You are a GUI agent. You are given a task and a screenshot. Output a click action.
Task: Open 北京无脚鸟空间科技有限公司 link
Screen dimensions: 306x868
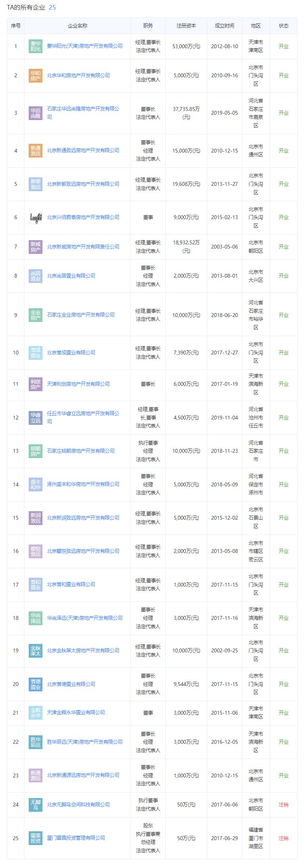click(78, 805)
